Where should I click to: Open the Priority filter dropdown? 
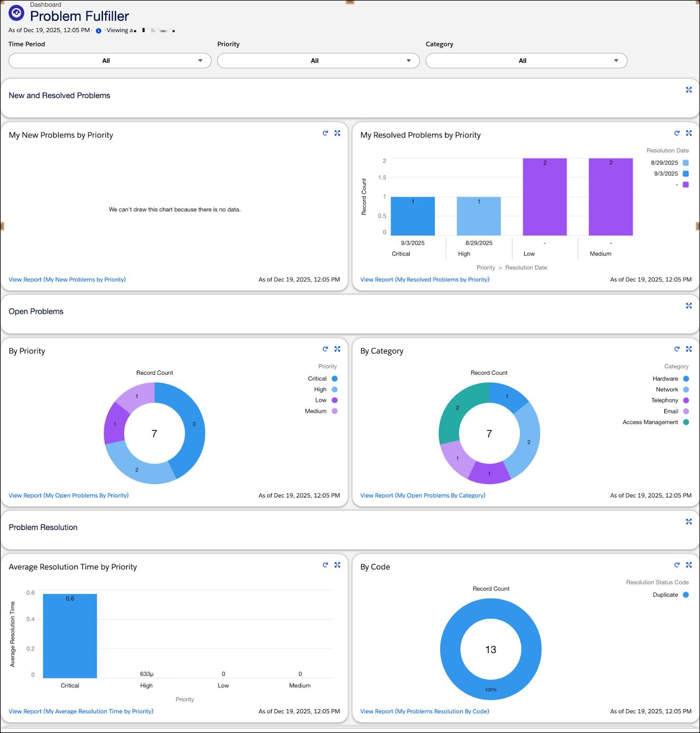point(318,60)
